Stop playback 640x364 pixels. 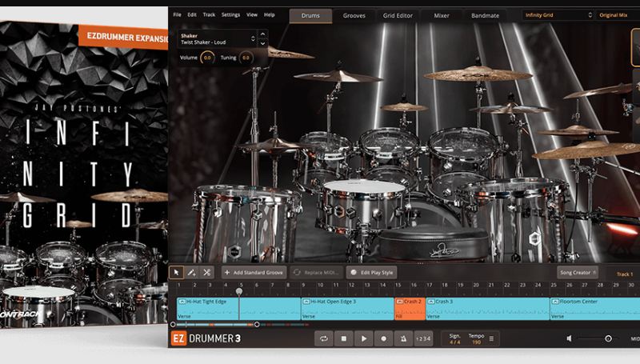[344, 338]
